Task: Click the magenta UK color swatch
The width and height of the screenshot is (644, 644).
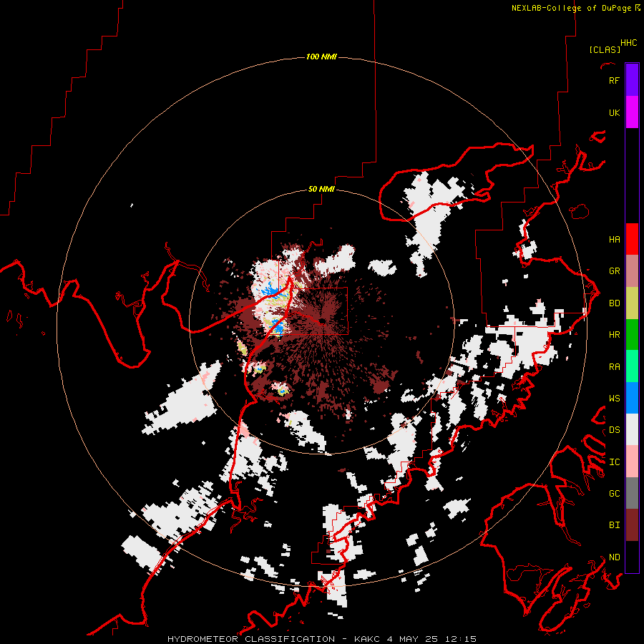Action: [632, 112]
